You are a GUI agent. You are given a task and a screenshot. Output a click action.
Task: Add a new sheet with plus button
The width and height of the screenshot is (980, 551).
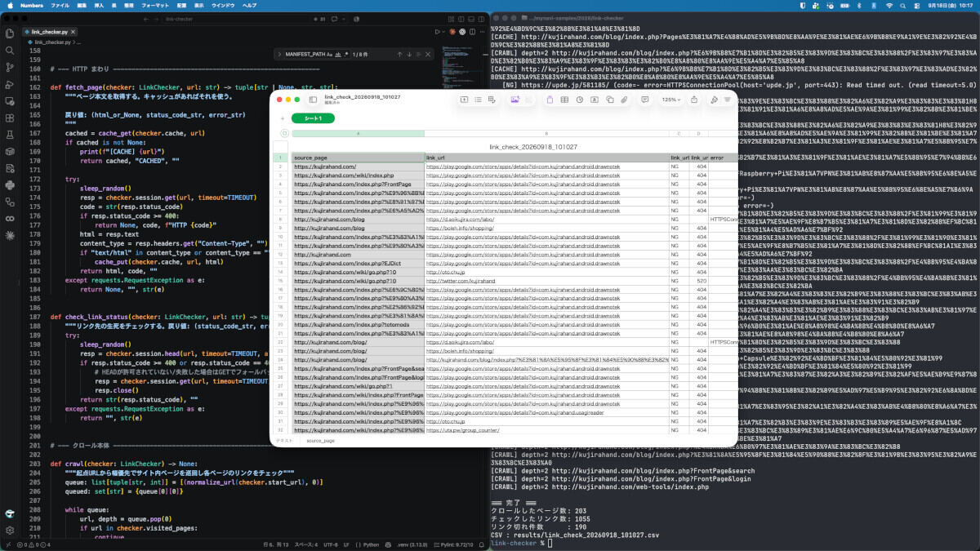click(283, 118)
